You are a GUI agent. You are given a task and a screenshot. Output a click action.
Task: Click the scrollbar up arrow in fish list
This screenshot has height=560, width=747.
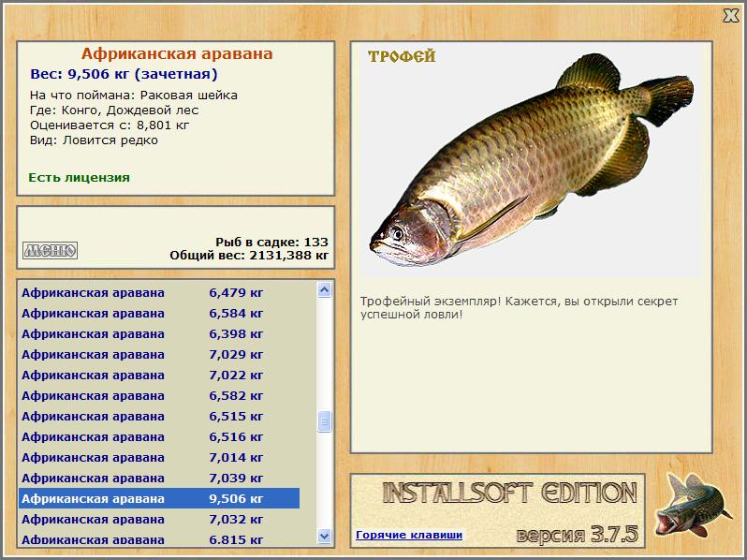[x=325, y=289]
